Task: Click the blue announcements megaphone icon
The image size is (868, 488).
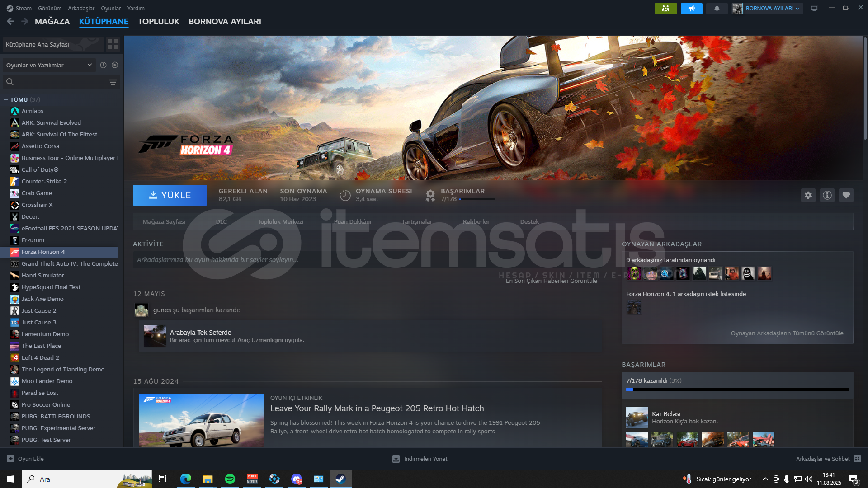Action: [691, 9]
